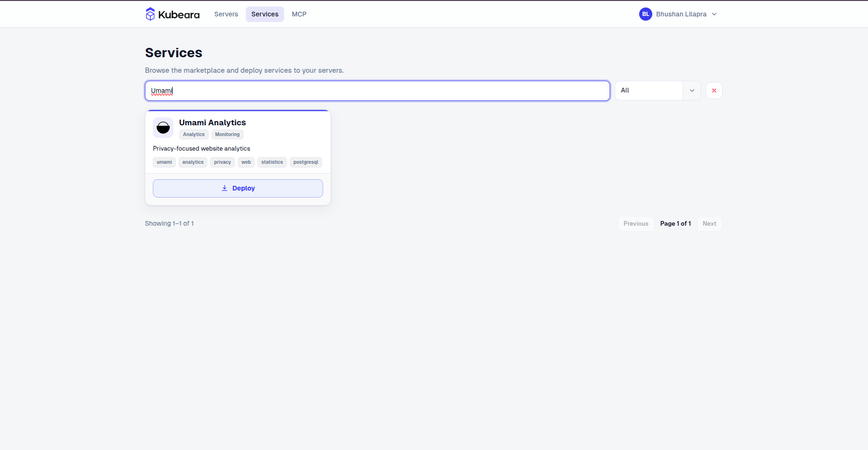Click the analytics tag

click(193, 162)
